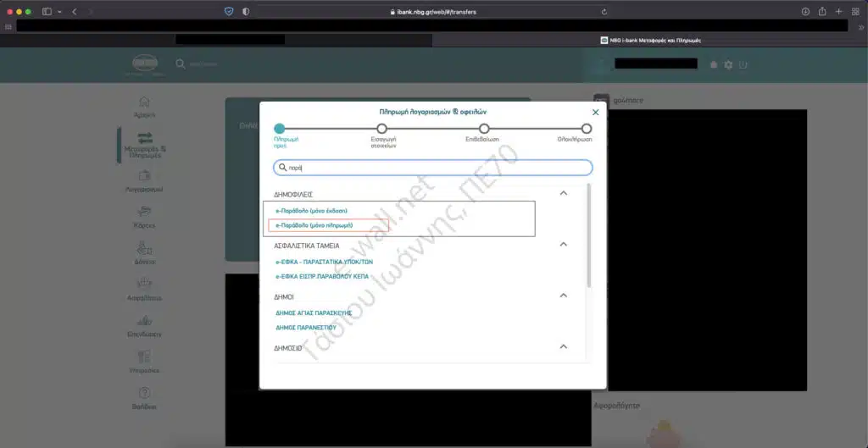Click the Εισαγωγή στοιχείων step circle
The width and height of the screenshot is (868, 448).
(382, 129)
